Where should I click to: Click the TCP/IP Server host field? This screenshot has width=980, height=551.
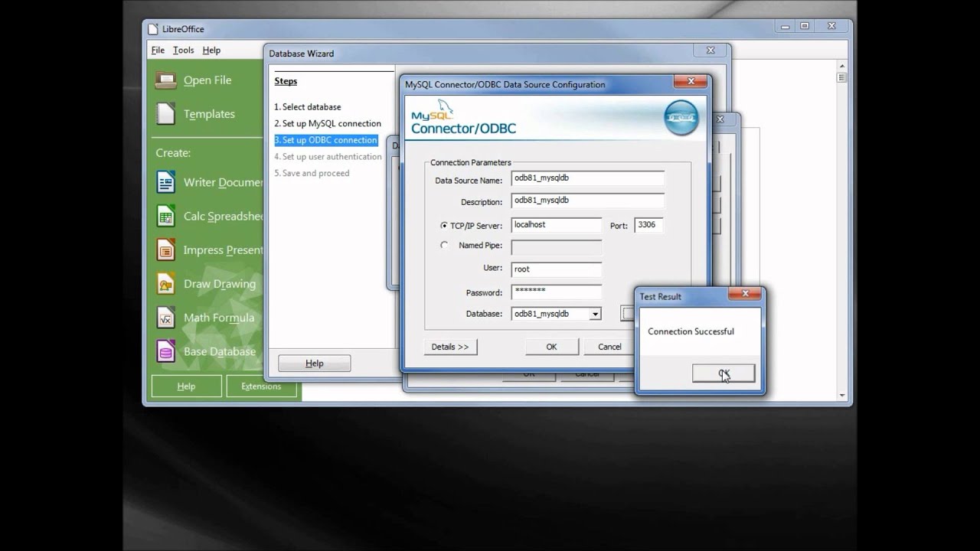pos(557,226)
